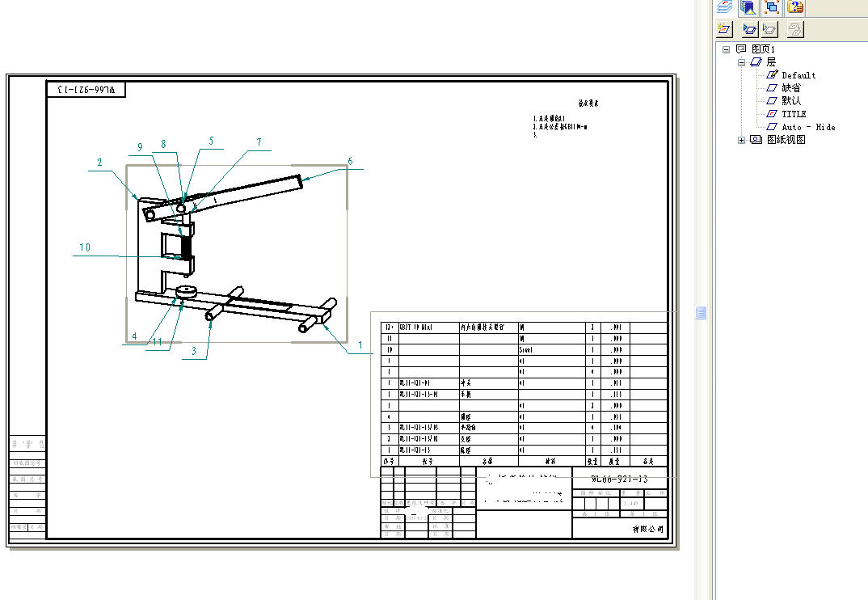This screenshot has height=600, width=868.
Task: Expand the 图纸视图 node
Action: coord(741,140)
